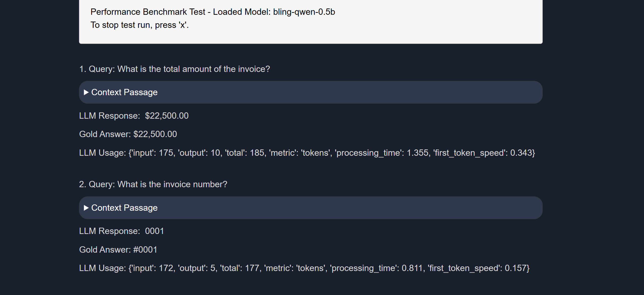This screenshot has width=644, height=295.
Task: Click the LLM Usage line with total 177
Action: click(x=304, y=268)
